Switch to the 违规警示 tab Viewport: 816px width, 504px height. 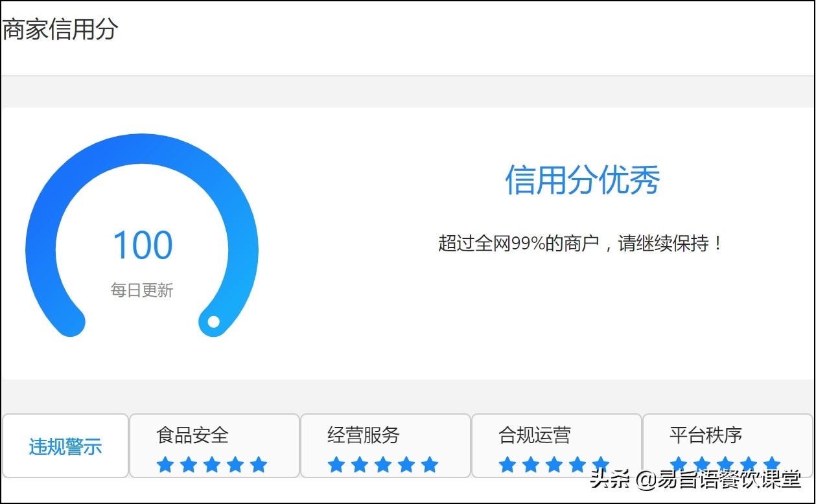point(65,446)
